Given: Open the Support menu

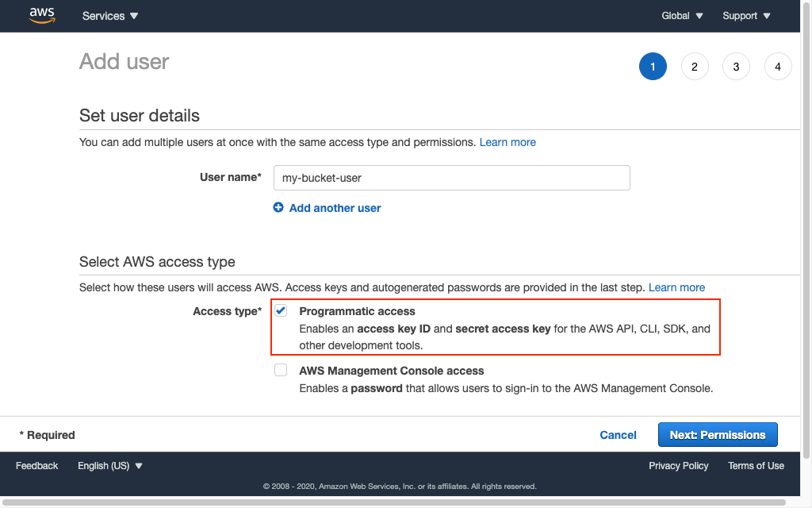Looking at the screenshot, I should point(745,15).
